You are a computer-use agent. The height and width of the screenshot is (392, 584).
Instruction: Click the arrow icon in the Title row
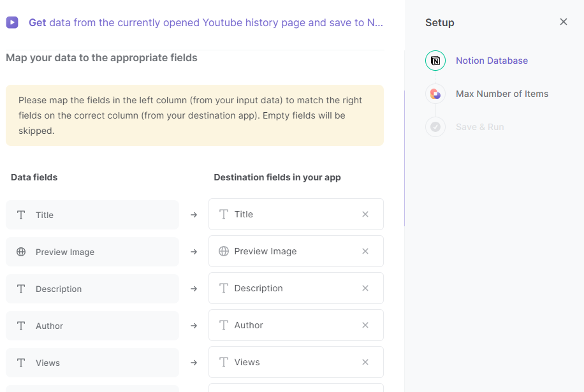click(x=194, y=215)
